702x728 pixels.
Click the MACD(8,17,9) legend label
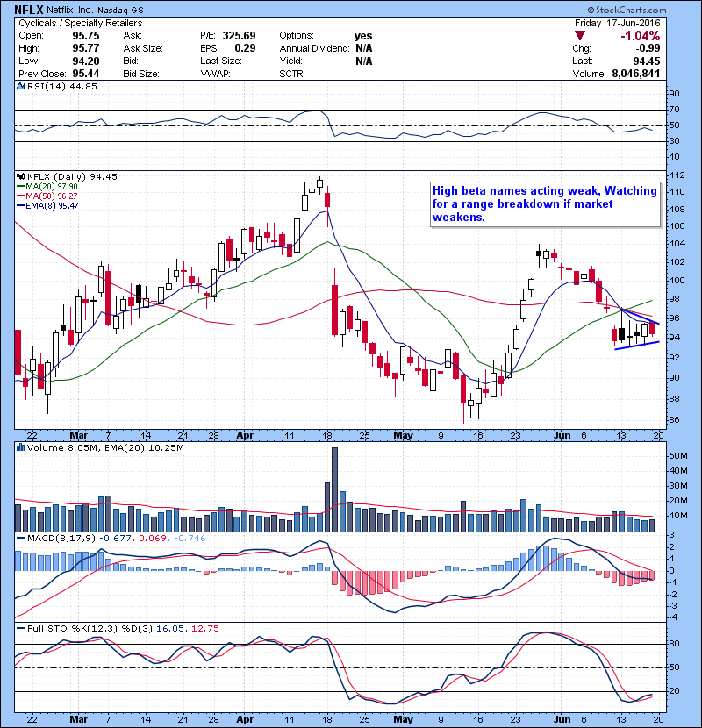point(61,539)
